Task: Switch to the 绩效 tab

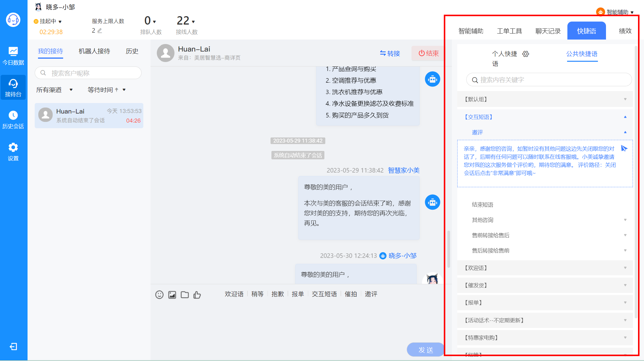Action: click(x=625, y=31)
